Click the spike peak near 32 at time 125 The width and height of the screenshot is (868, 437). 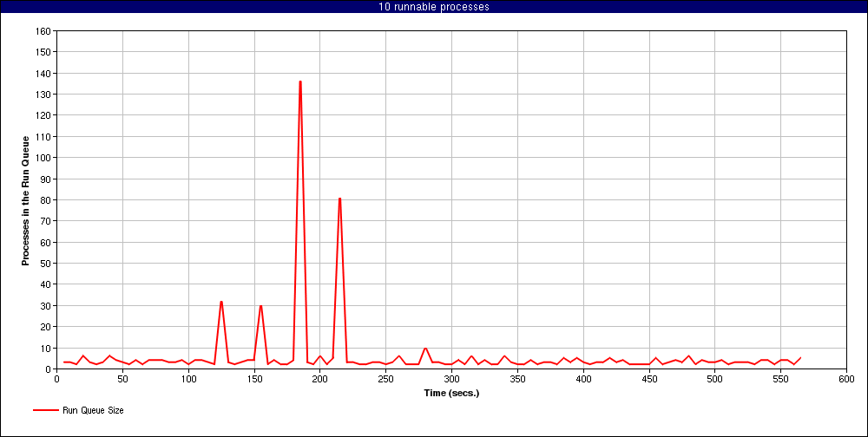click(220, 302)
